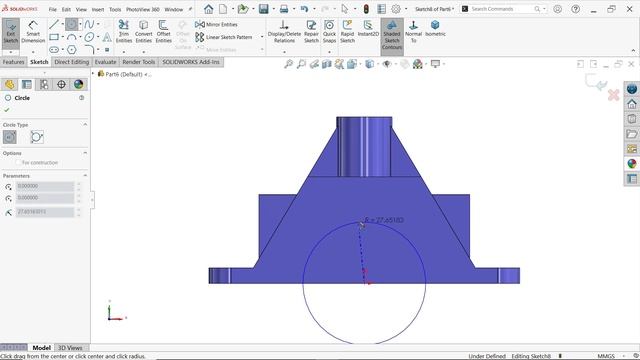The height and width of the screenshot is (360, 640).
Task: Switch to the Features tab
Action: tap(13, 62)
